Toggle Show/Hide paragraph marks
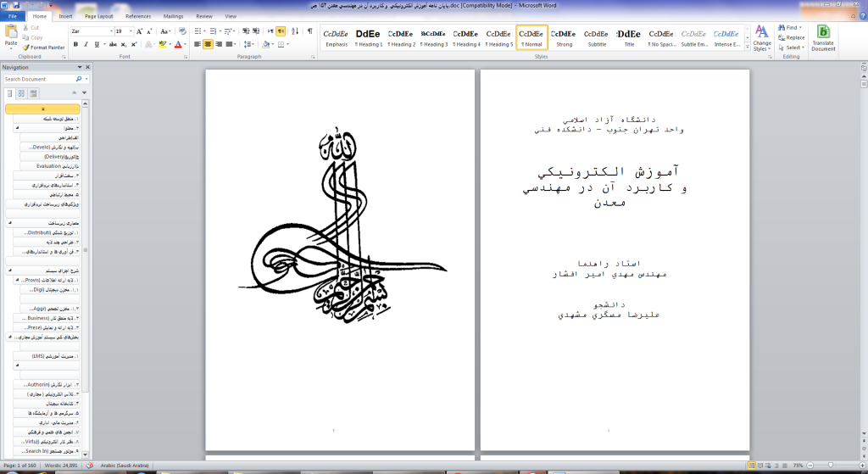Viewport: 868px width, 474px height. pos(309,31)
